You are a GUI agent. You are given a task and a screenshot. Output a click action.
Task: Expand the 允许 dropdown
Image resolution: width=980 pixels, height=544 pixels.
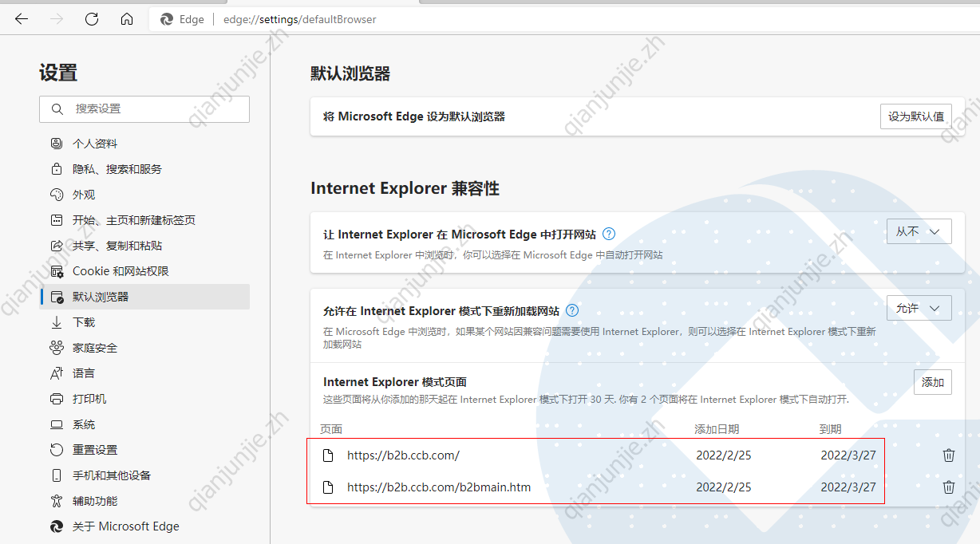(919, 308)
